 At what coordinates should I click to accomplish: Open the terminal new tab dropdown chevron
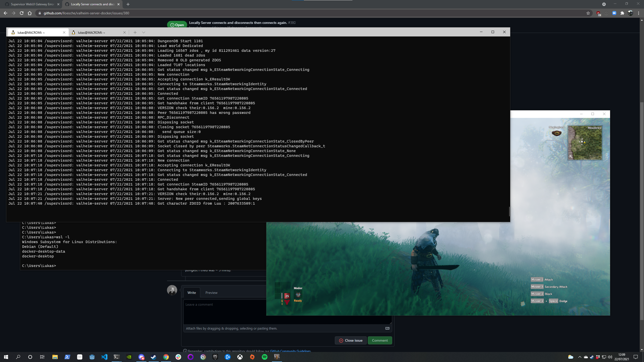coord(143,32)
